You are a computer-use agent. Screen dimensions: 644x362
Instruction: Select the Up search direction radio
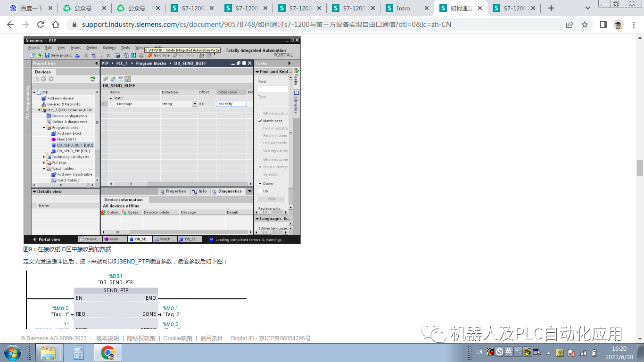click(x=260, y=191)
